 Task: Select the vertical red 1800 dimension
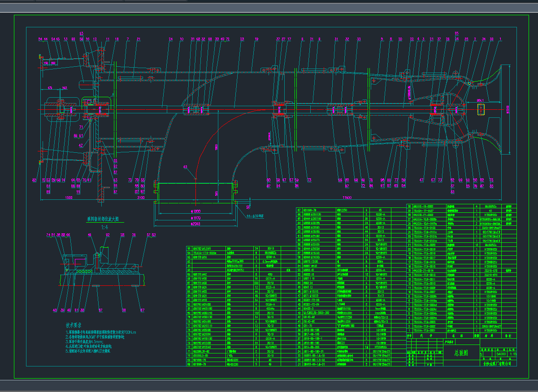(x=216, y=146)
